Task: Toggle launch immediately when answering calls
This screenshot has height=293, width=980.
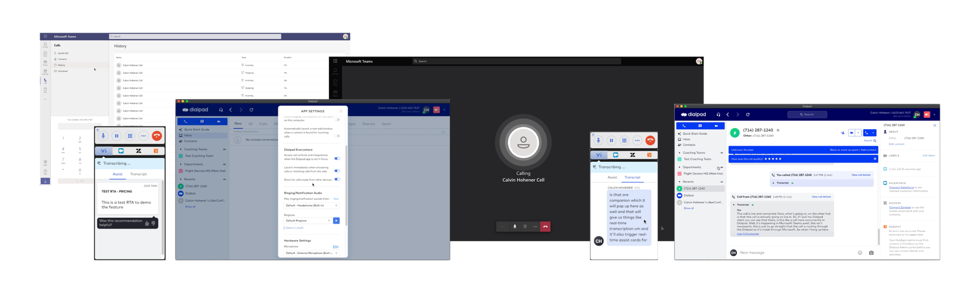Action: (x=337, y=171)
